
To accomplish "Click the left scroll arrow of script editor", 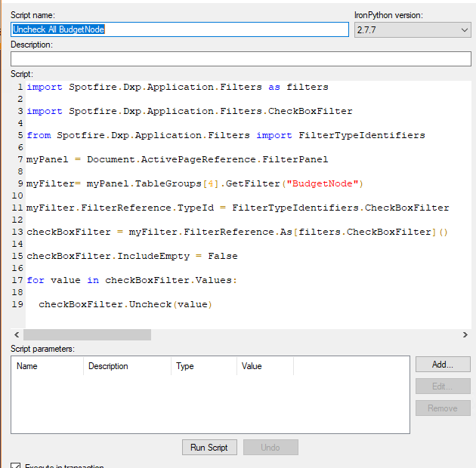I will 17,334.
